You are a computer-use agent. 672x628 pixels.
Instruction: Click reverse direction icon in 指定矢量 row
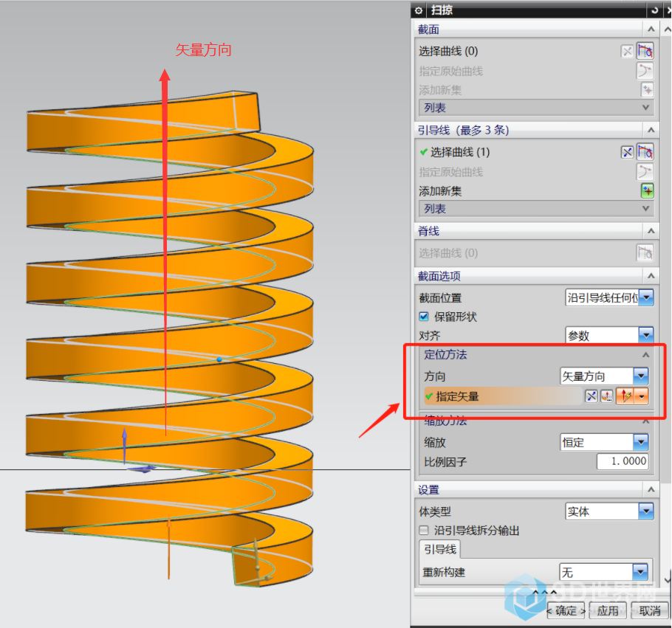tap(591, 396)
